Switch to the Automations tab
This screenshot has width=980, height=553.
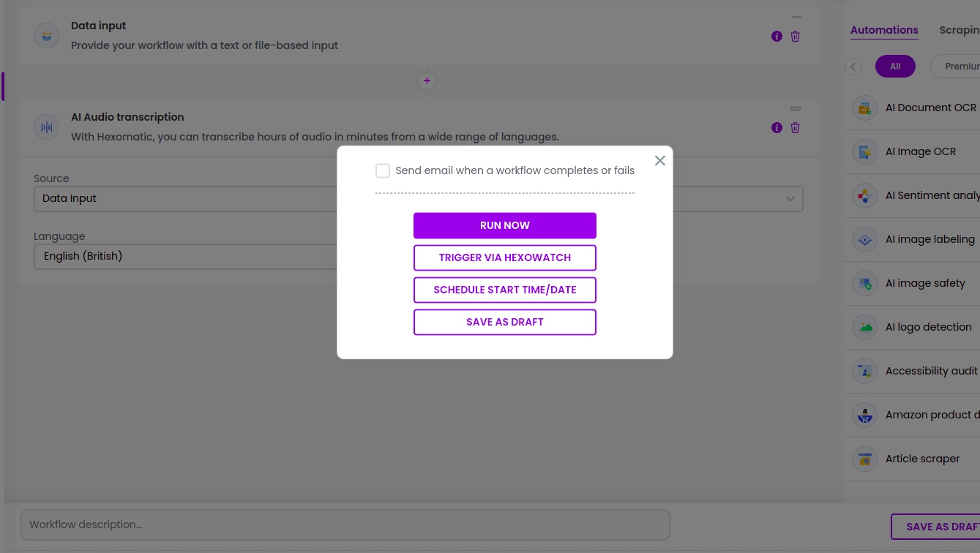[884, 30]
